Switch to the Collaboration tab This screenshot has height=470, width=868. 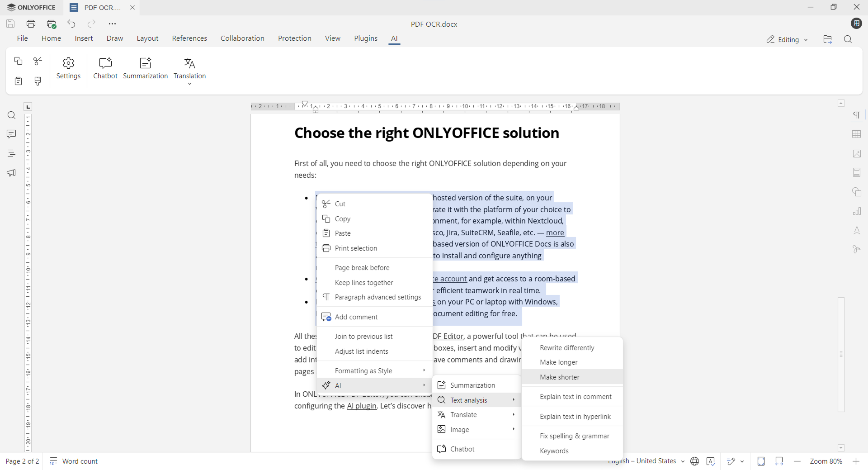pyautogui.click(x=242, y=38)
